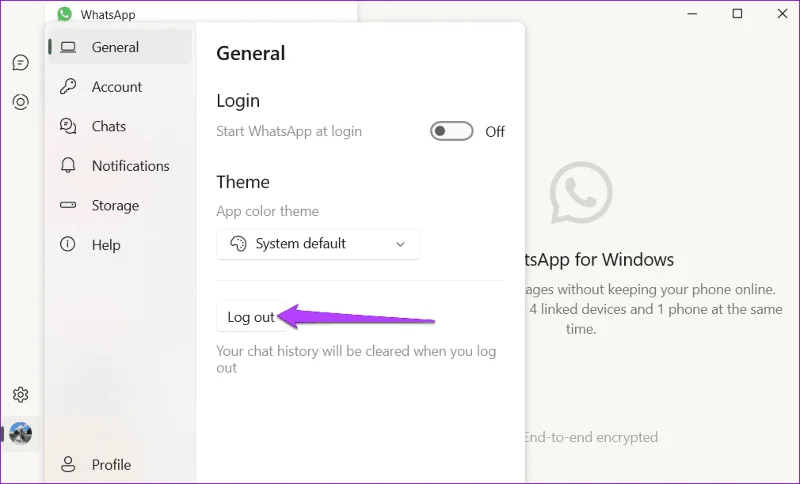The width and height of the screenshot is (800, 484).
Task: Open the Chats icon in left rail
Action: point(20,63)
